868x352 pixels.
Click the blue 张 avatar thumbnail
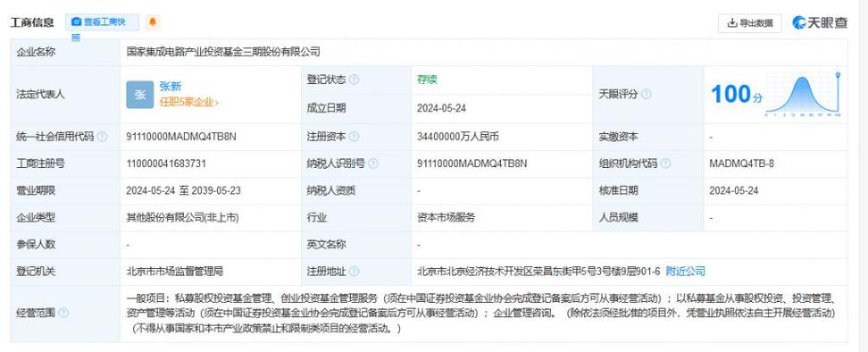tap(140, 95)
